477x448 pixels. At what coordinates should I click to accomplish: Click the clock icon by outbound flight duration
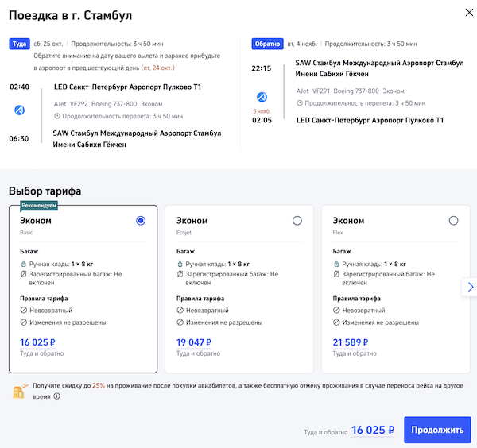pyautogui.click(x=56, y=116)
